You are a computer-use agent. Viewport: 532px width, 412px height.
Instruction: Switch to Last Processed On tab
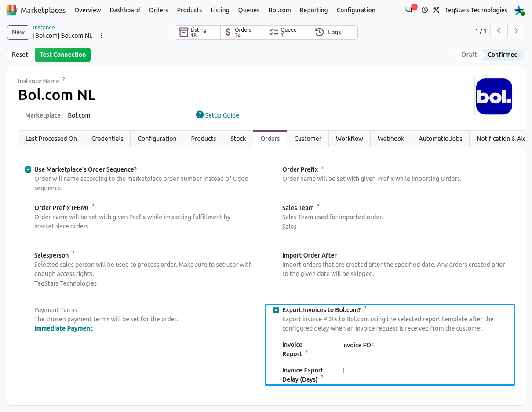point(51,139)
